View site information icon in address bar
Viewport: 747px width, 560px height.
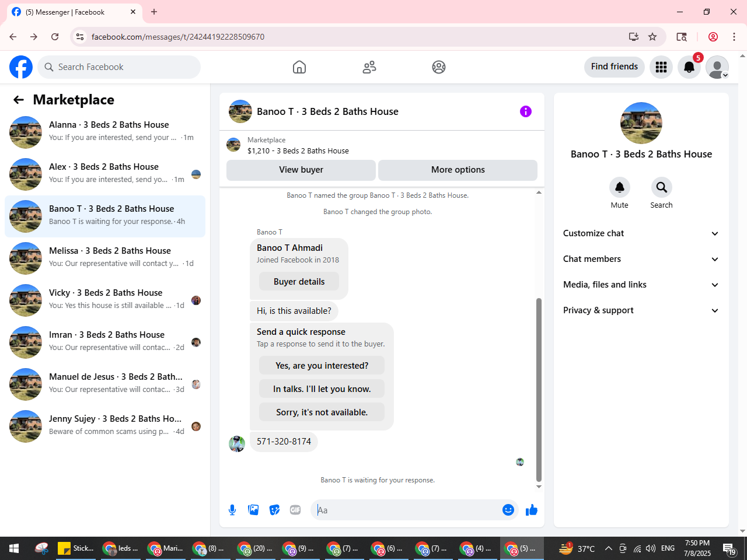pos(81,37)
